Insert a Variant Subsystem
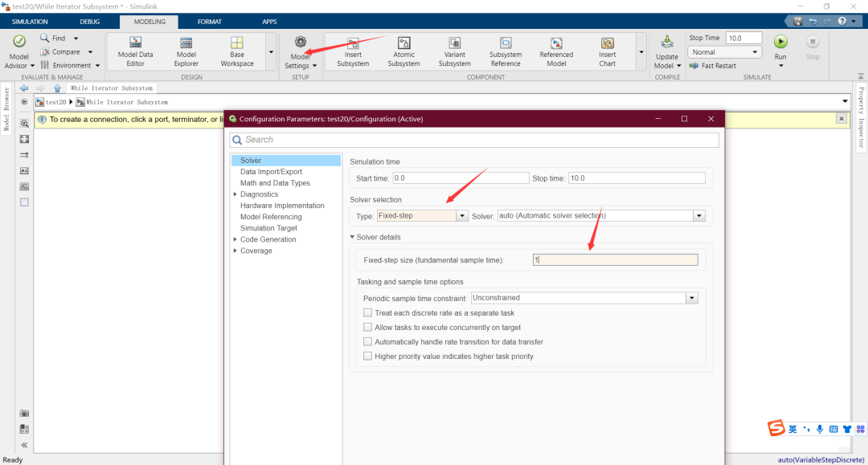This screenshot has height=465, width=868. [x=454, y=52]
